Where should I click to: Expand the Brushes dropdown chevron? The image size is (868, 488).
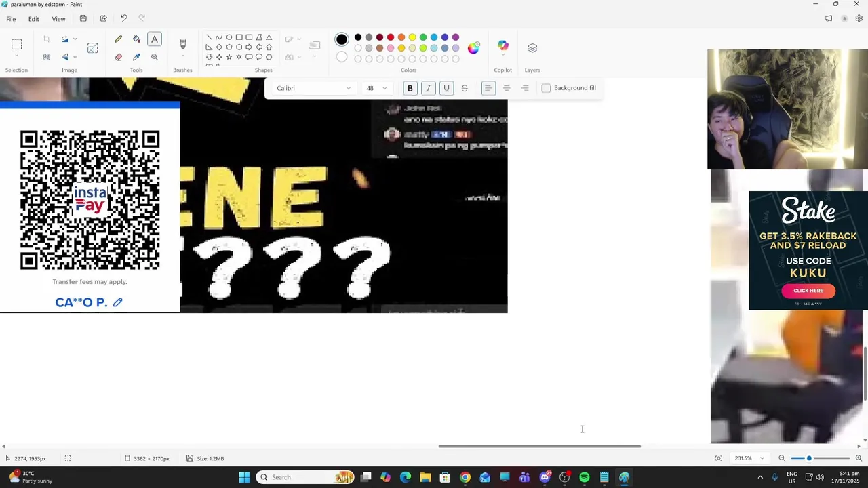[182, 56]
